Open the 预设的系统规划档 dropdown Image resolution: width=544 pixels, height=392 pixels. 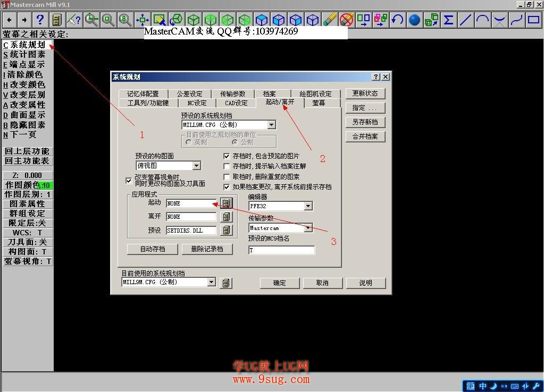coord(272,125)
